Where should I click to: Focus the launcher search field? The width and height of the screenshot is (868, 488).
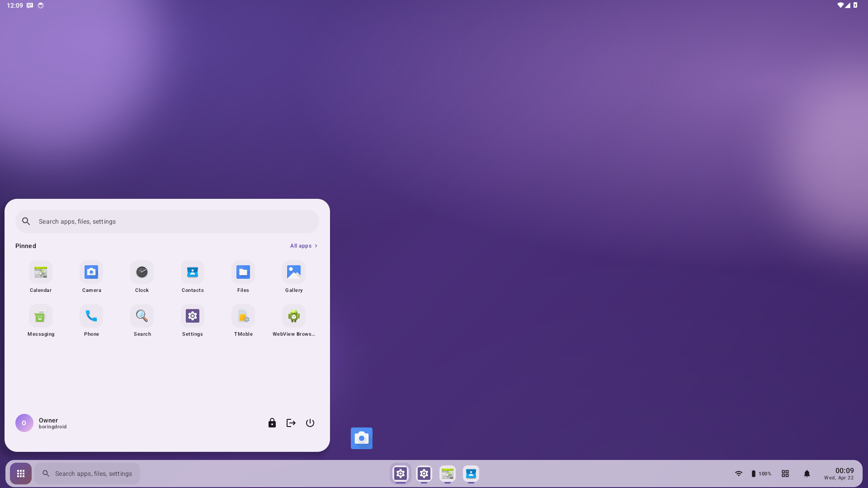point(167,221)
